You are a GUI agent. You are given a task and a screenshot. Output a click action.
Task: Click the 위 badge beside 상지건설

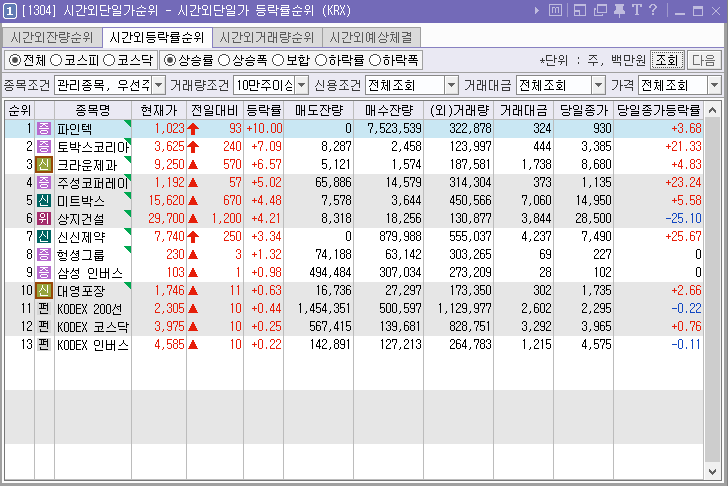coord(44,219)
